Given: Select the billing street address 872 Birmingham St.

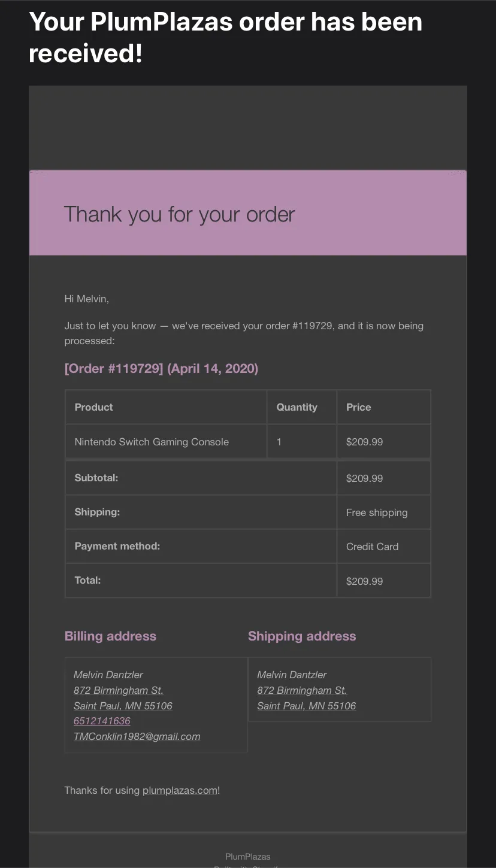Looking at the screenshot, I should tap(119, 690).
